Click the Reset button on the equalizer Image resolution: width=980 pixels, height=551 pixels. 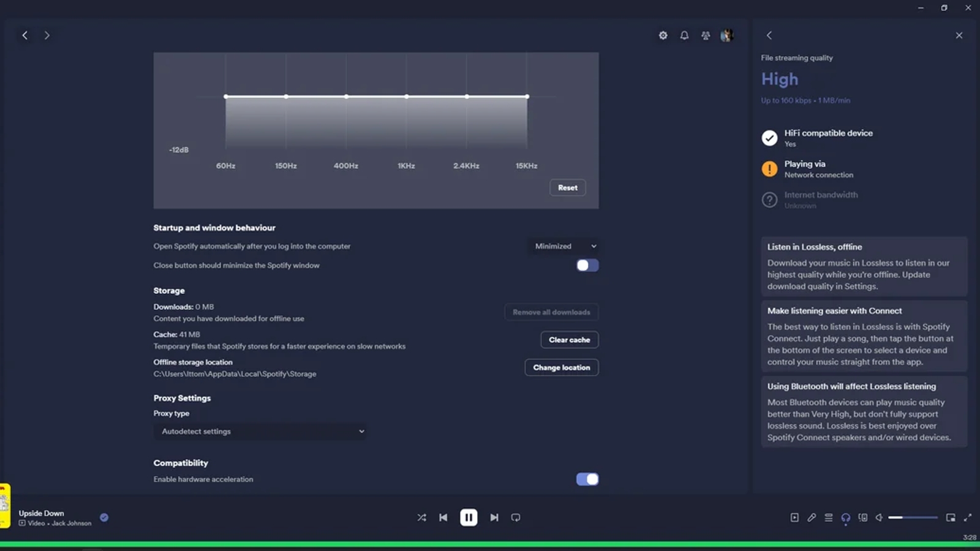point(567,187)
